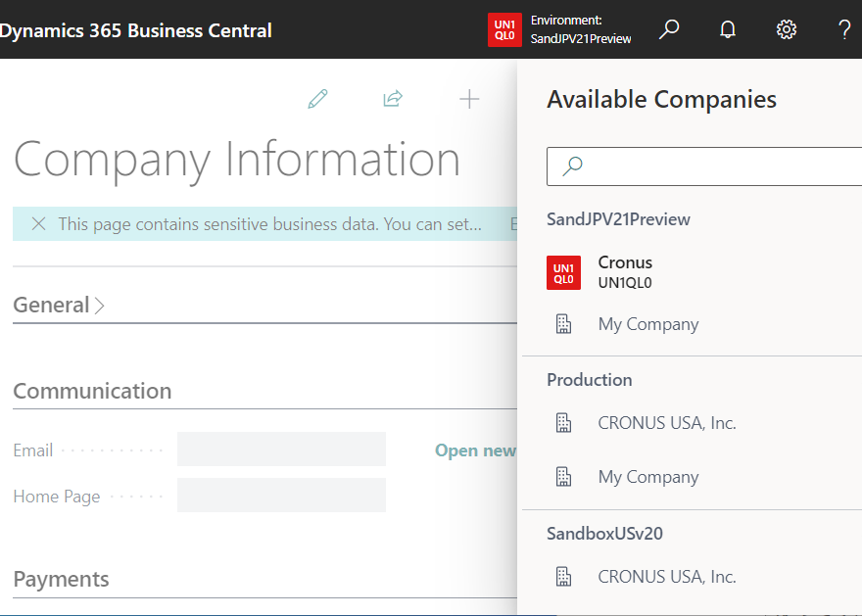Click the Open new link

475,450
